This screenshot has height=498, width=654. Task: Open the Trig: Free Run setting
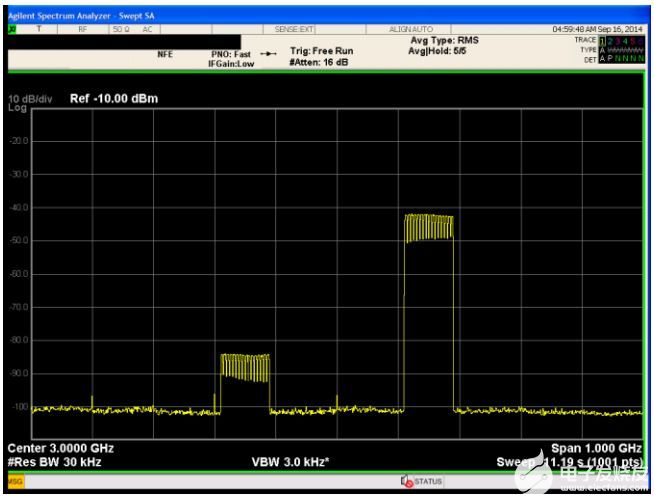tap(321, 50)
